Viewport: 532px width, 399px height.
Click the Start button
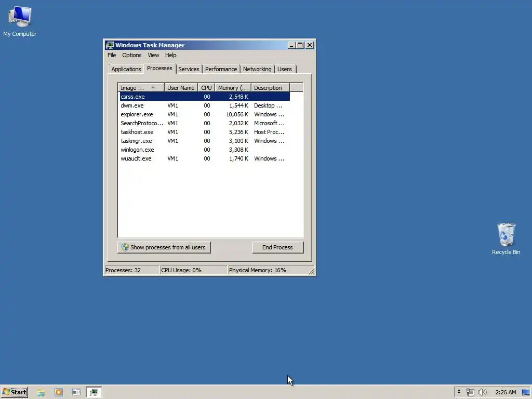click(x=14, y=392)
